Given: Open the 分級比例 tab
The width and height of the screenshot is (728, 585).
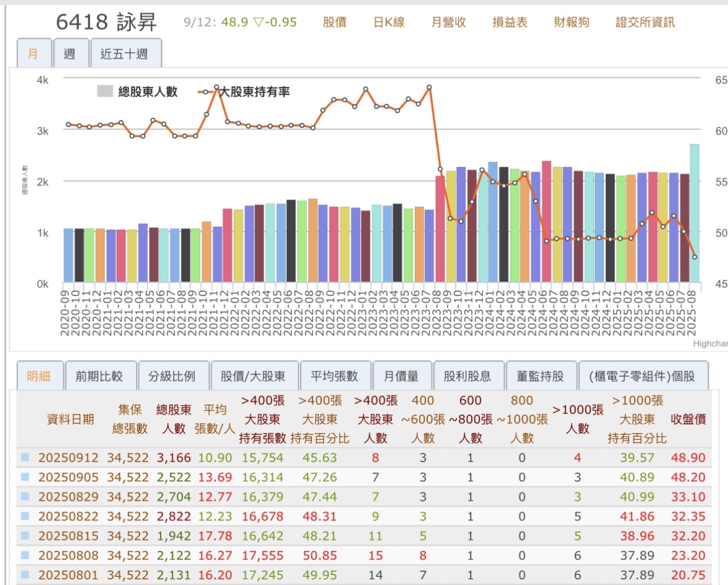Looking at the screenshot, I should 172,376.
